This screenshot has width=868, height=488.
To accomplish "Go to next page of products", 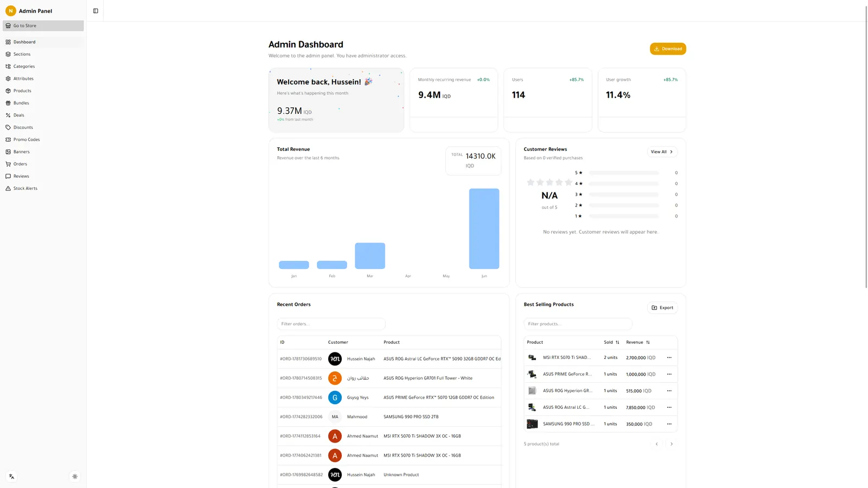I will 671,444.
